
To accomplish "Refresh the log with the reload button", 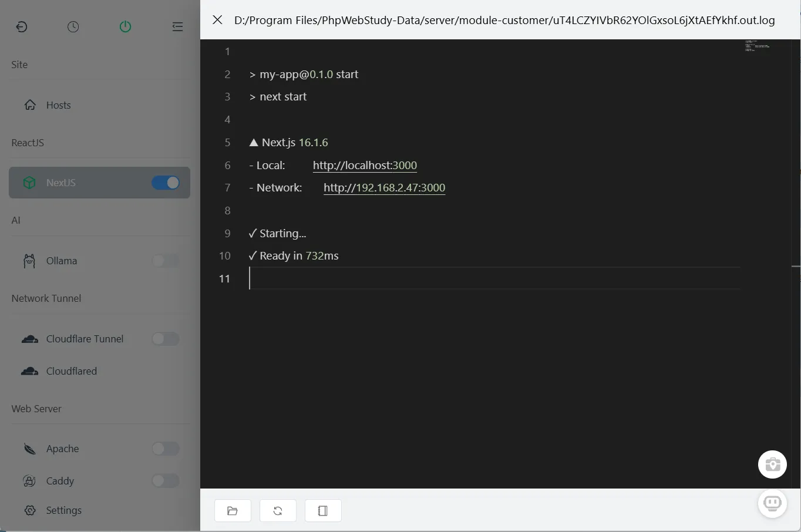I will point(278,511).
